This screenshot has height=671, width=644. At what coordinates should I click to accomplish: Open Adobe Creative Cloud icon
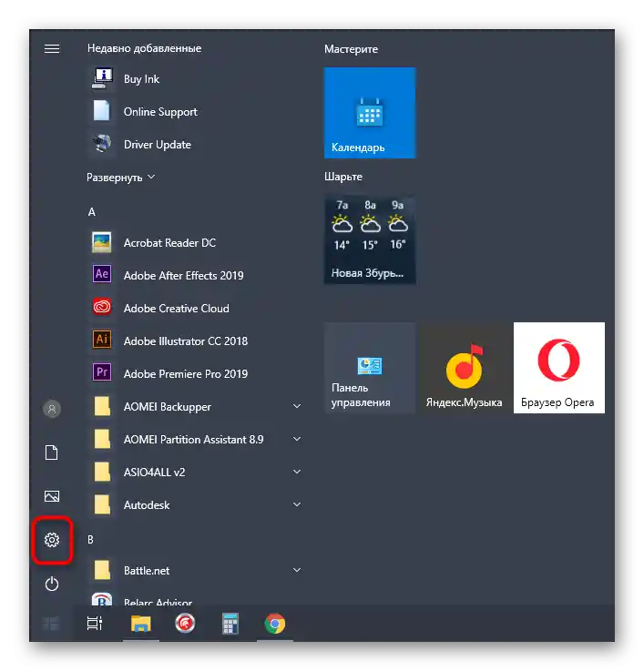point(102,307)
